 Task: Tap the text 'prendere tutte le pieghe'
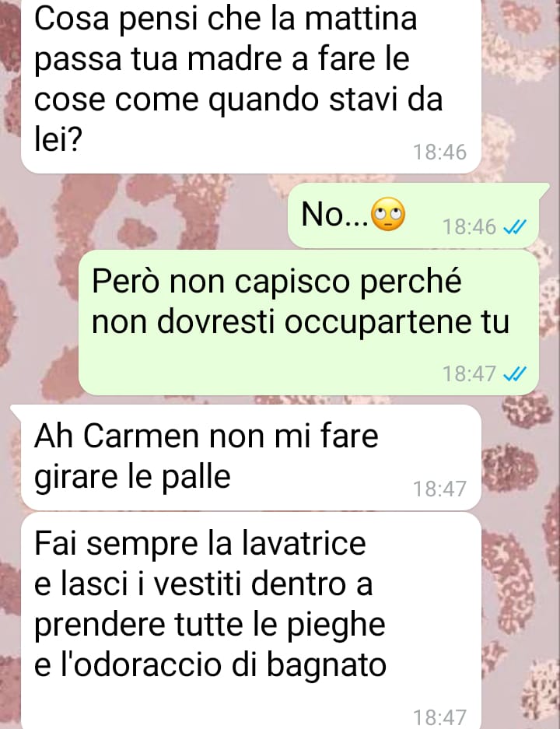[209, 625]
